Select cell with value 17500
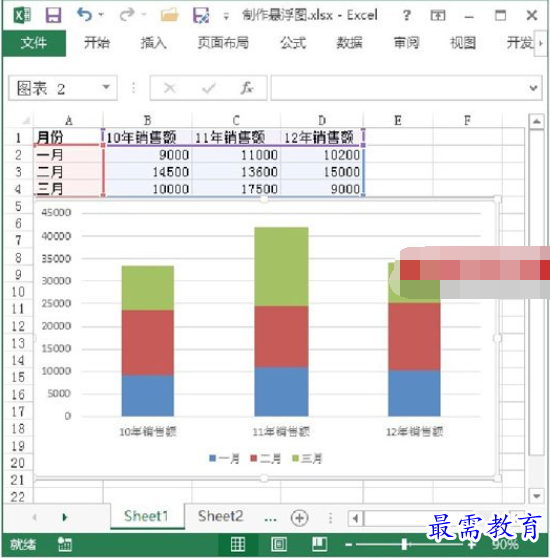Screen dimensions: 550x558 [236, 189]
